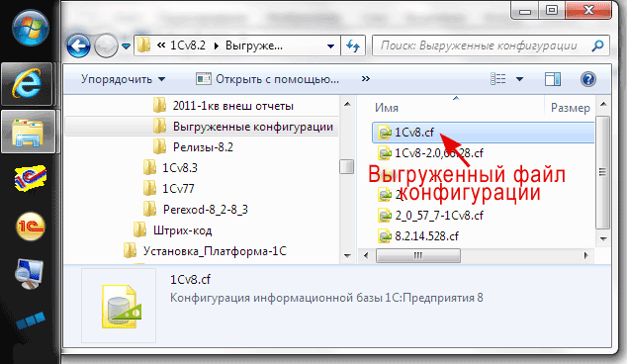
Task: Open the Windows Start orb
Action: (x=30, y=28)
